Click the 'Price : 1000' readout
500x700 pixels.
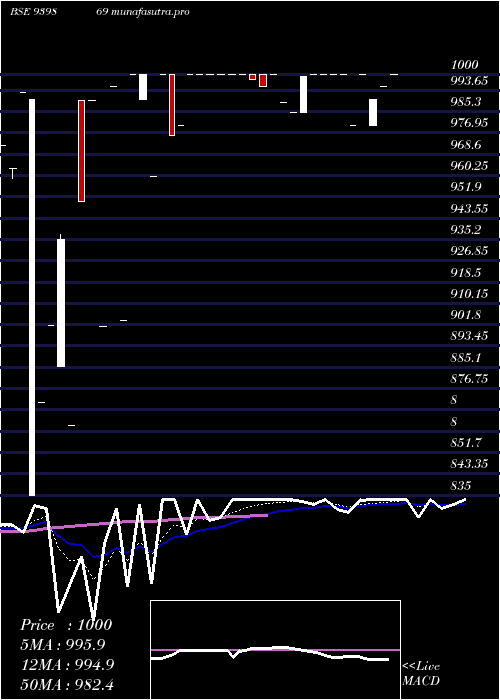click(x=66, y=625)
